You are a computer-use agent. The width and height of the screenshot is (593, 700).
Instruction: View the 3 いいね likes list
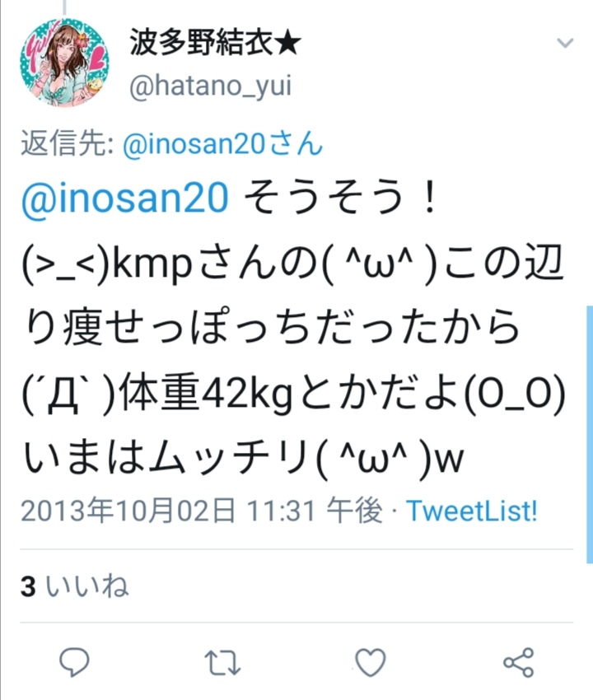click(74, 586)
